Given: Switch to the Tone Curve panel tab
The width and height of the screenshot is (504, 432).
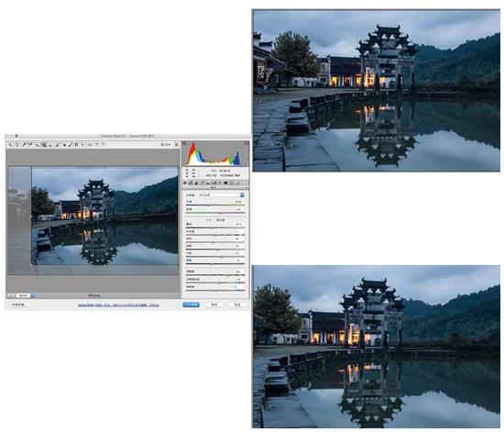Looking at the screenshot, I should click(x=191, y=183).
